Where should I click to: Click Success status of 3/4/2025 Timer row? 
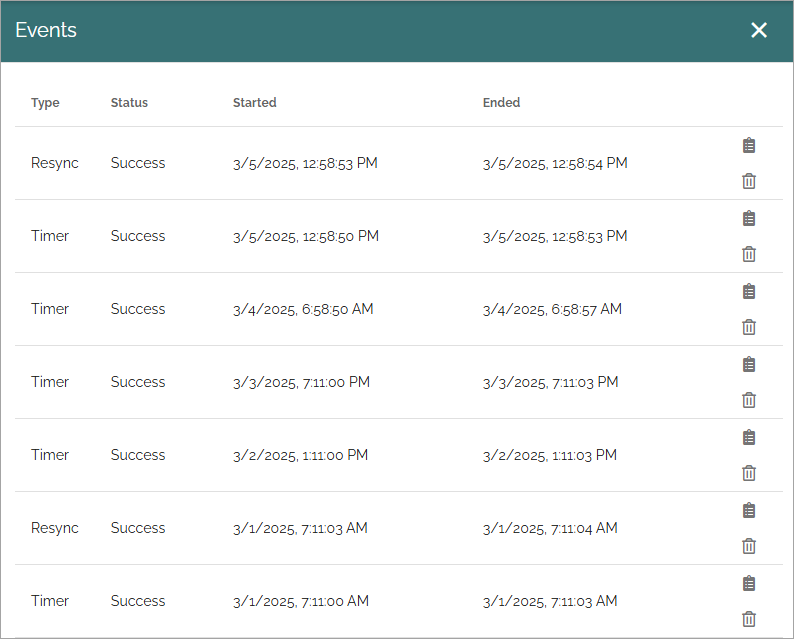pos(138,309)
